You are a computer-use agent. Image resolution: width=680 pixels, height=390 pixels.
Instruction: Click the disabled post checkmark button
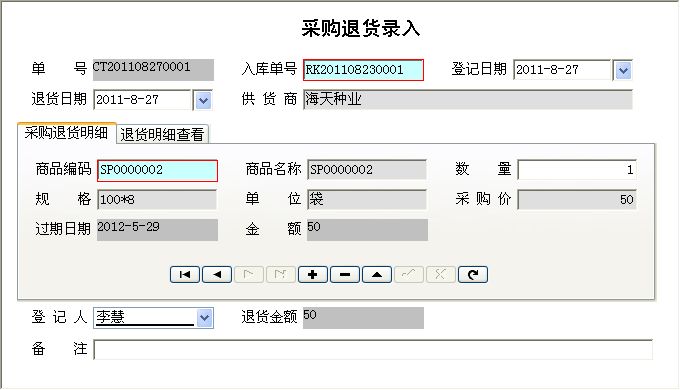coord(409,275)
